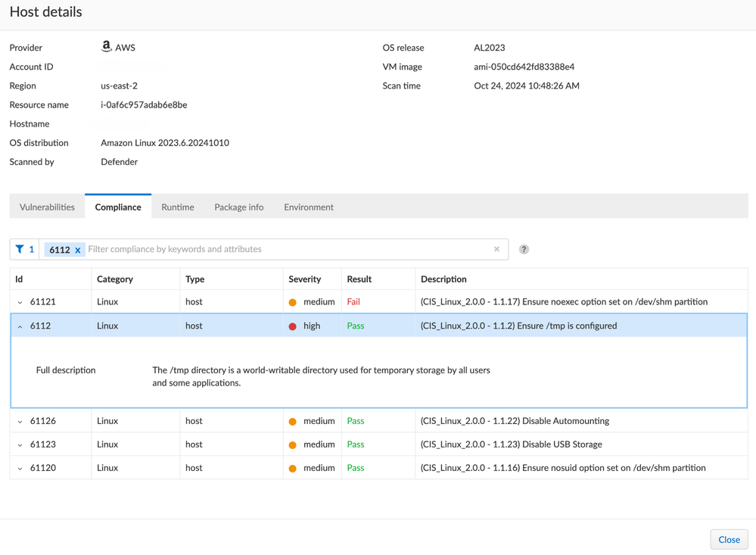Collapse the expanded 6112 row
Viewport: 756px width, 555px height.
[20, 326]
